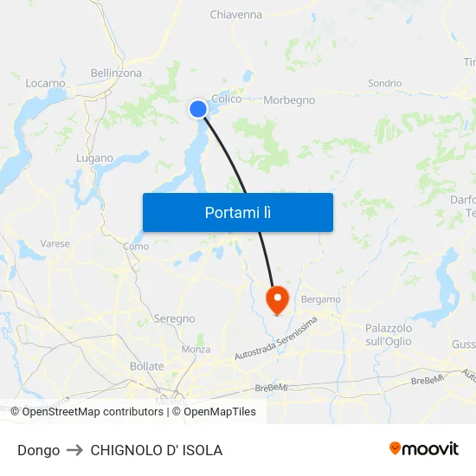Click the Monza city label
Image resolution: width=476 pixels, height=476 pixels.
[x=196, y=349]
